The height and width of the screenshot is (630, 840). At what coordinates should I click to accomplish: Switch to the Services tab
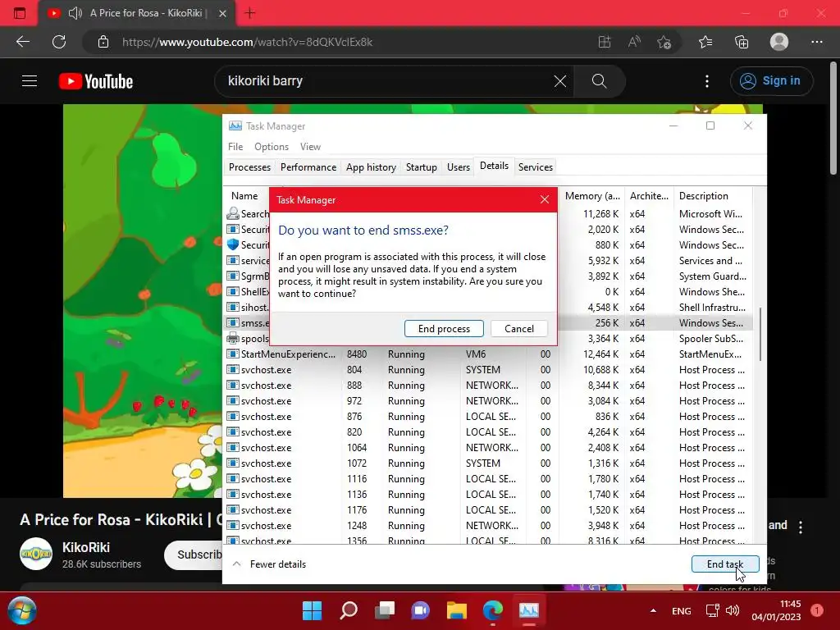point(535,167)
